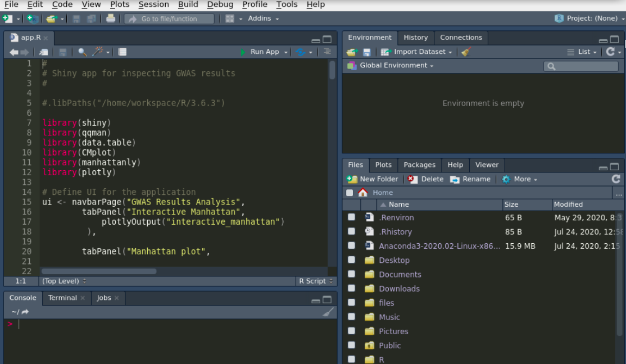Image resolution: width=626 pixels, height=364 pixels.
Task: Click the code tools magic wand icon
Action: click(97, 52)
